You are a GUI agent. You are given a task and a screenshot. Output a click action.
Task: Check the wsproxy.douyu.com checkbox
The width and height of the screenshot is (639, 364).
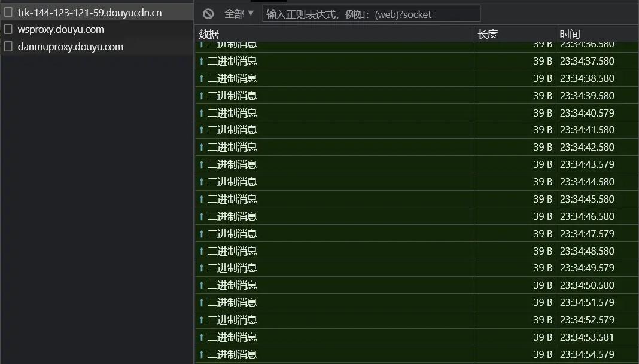(x=8, y=29)
